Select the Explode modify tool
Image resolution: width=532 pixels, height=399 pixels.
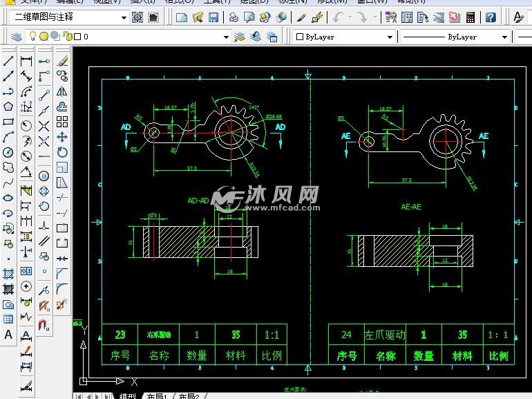click(x=62, y=304)
